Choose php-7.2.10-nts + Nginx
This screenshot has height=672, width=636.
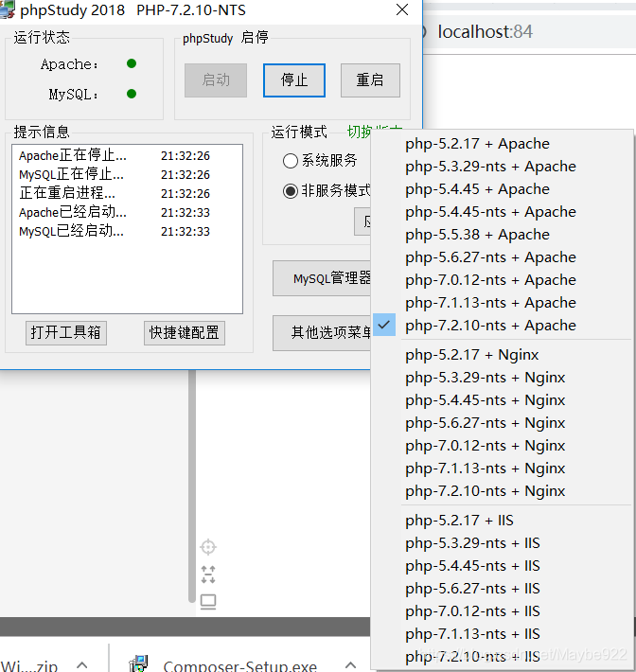(503, 491)
